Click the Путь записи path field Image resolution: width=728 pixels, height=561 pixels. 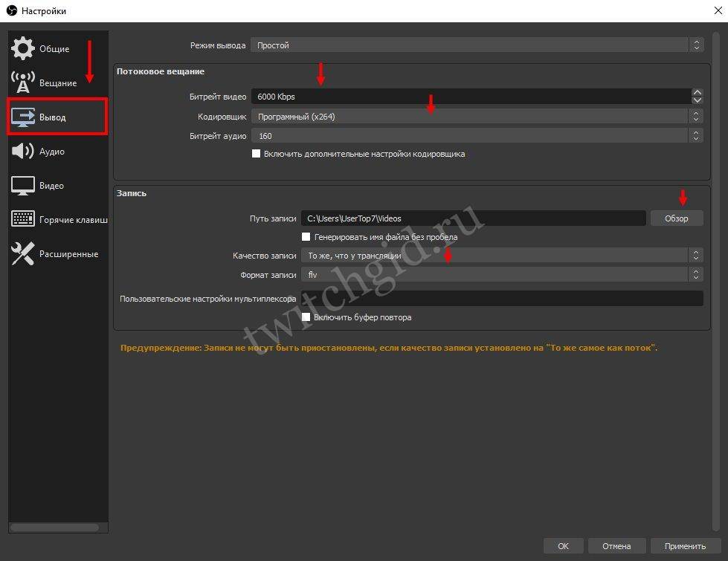(x=473, y=218)
